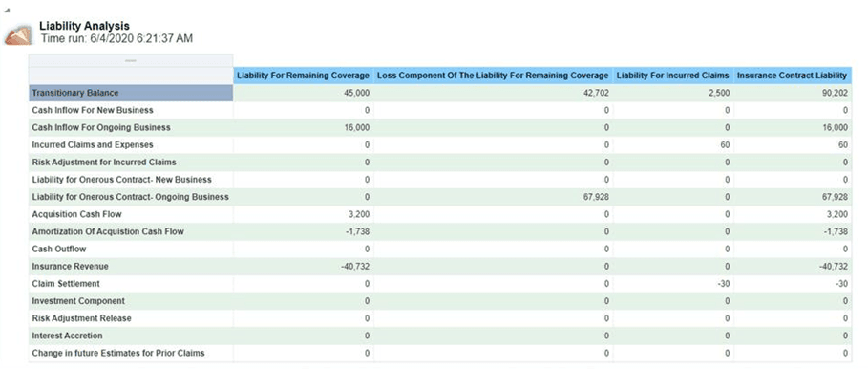Select Loss Component Of The Liability column header

point(493,76)
